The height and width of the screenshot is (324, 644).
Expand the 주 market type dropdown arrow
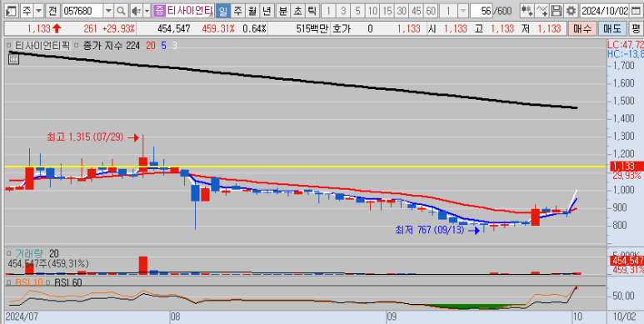pos(38,11)
